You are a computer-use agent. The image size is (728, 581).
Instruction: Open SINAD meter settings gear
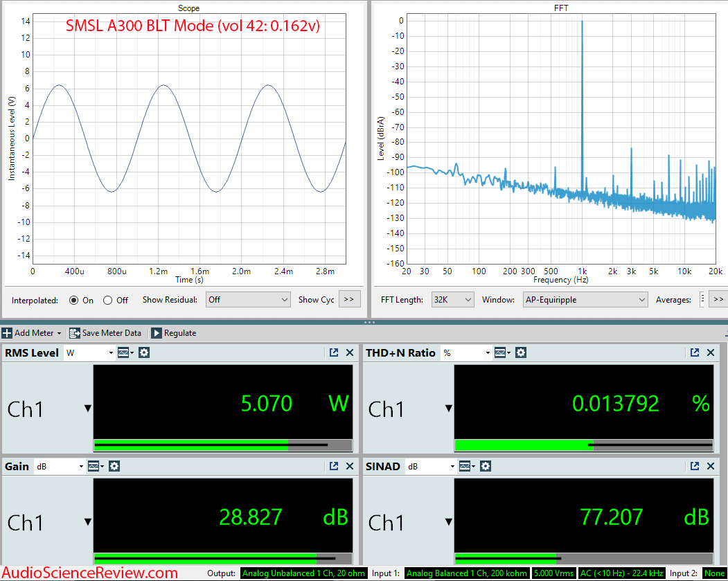coord(486,466)
